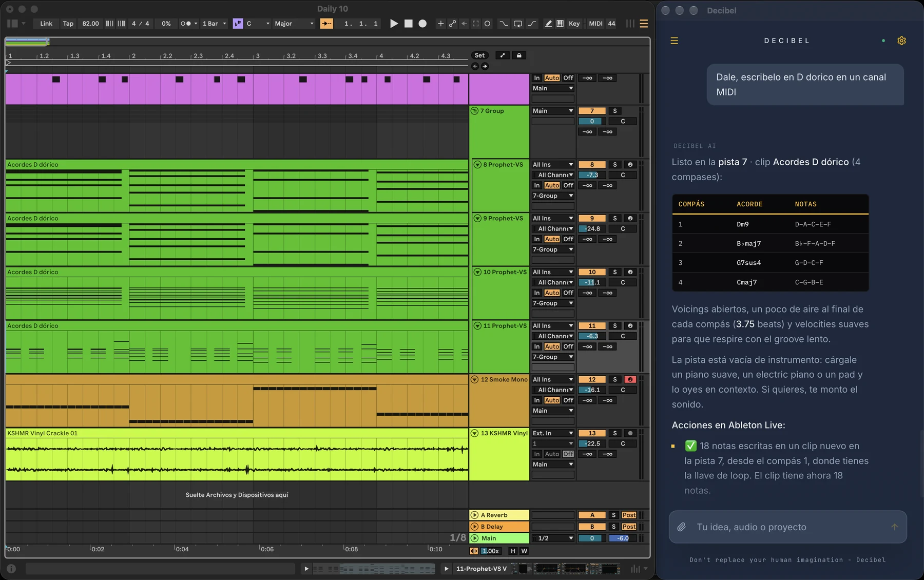Open 7-Group output dropdown on track 9
Image resolution: width=924 pixels, height=580 pixels.
tap(553, 249)
